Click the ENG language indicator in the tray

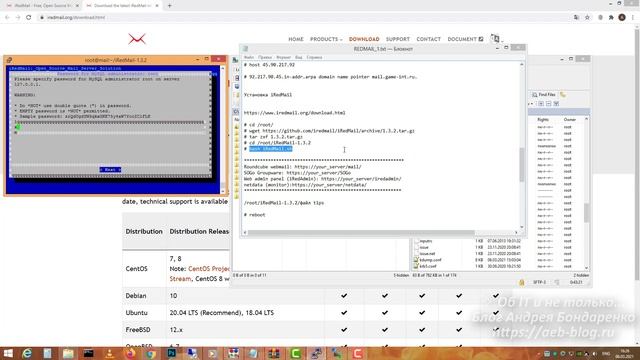click(606, 353)
